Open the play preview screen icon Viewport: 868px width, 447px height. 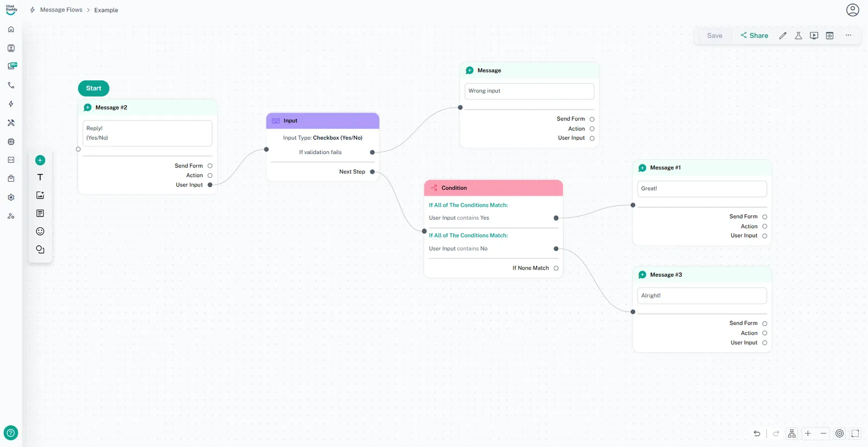[814, 36]
